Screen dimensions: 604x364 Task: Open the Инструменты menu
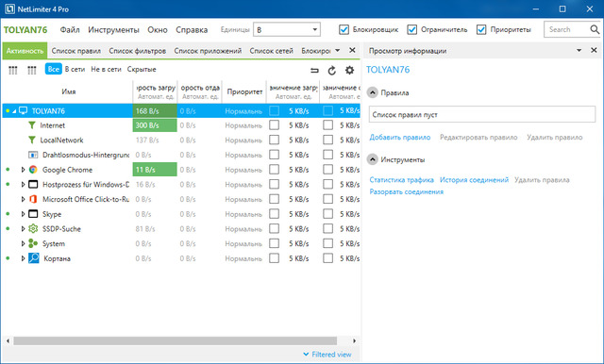click(113, 29)
